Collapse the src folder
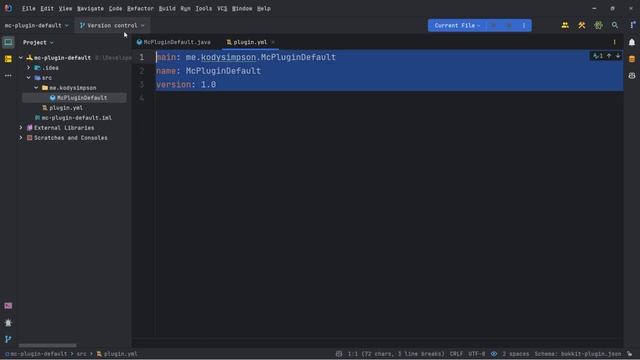The height and width of the screenshot is (360, 640). coord(29,78)
